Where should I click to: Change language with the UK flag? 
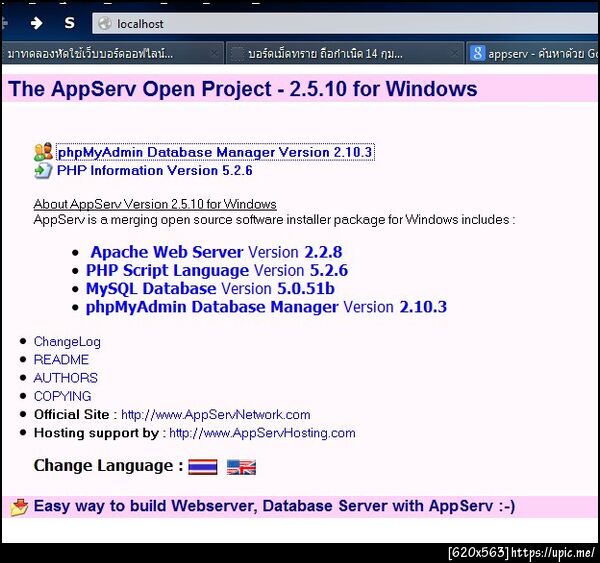(x=241, y=467)
